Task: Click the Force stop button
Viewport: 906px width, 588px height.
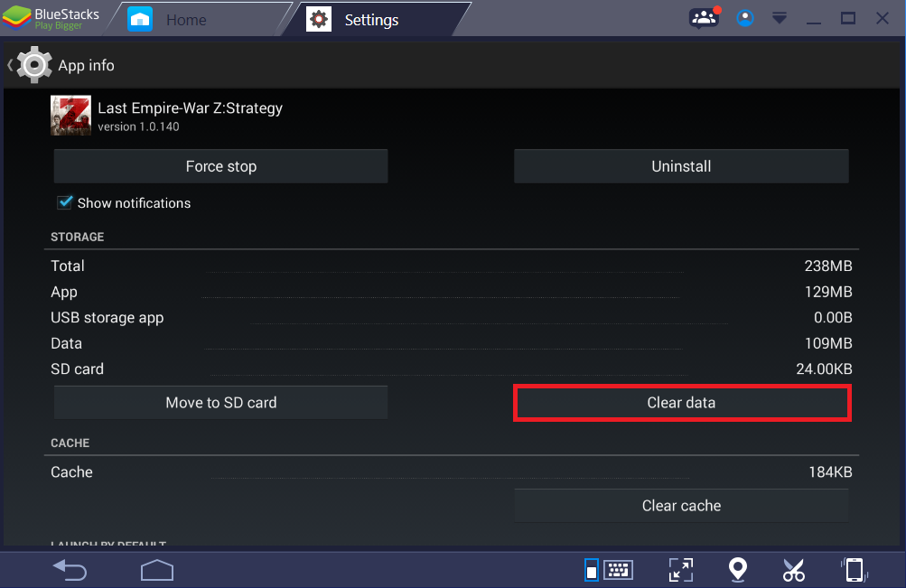Action: click(220, 166)
